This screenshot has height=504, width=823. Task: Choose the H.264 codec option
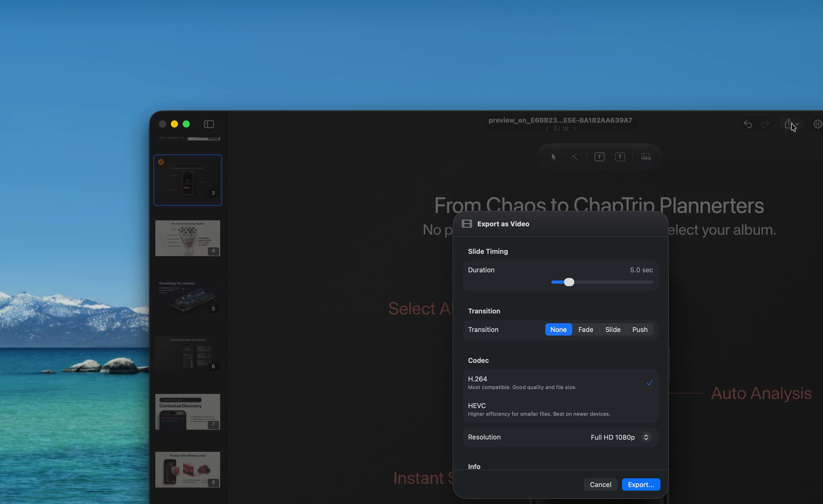tap(560, 382)
